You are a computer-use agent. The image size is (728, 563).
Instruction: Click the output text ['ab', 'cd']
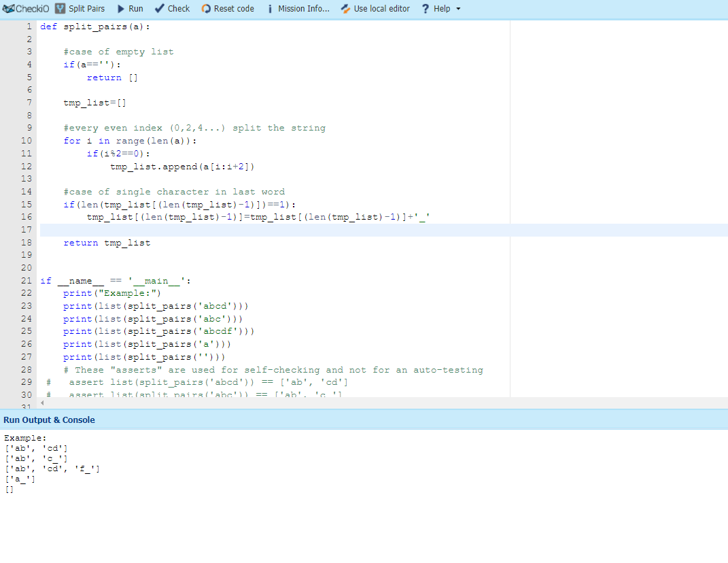35,448
